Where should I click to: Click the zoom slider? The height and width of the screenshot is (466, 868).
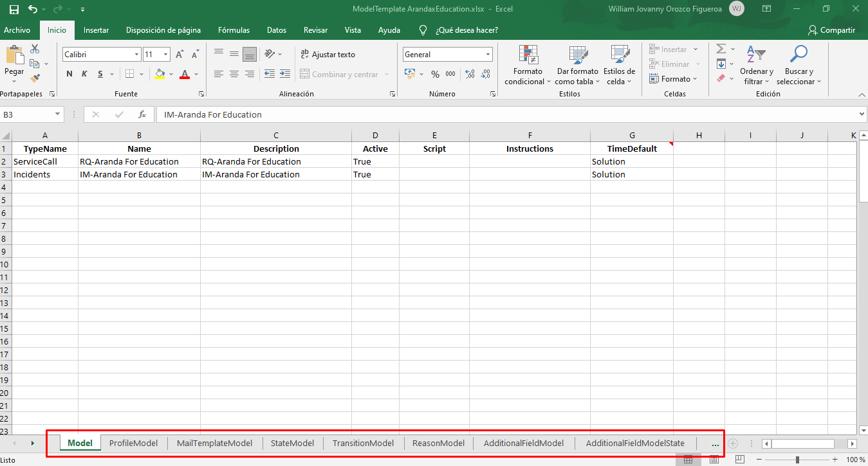[797, 460]
